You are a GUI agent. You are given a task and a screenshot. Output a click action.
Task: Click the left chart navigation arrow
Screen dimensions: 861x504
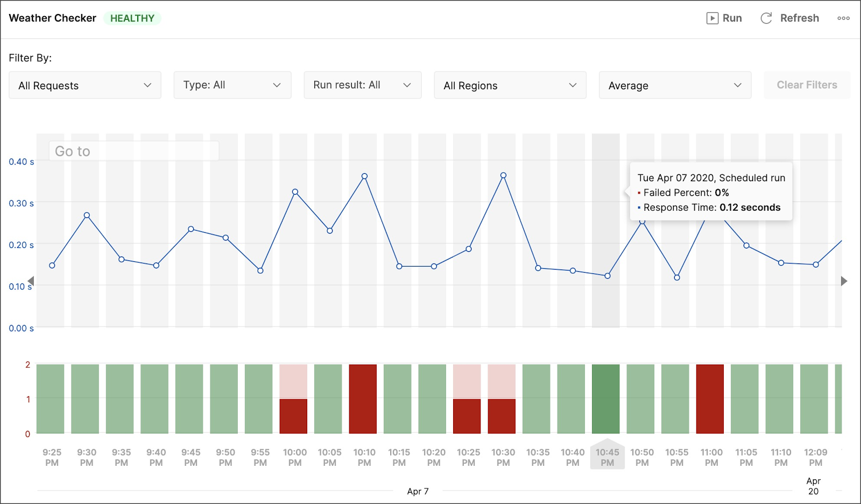31,281
